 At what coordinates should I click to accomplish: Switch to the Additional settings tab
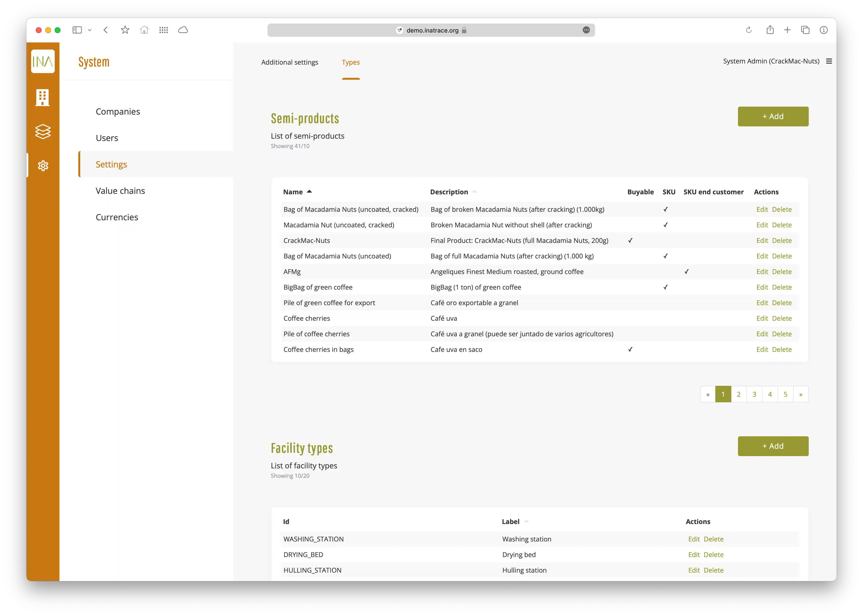(289, 62)
